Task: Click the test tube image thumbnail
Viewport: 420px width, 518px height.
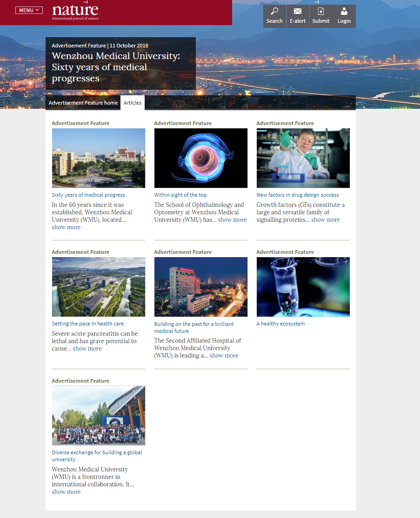Action: click(x=303, y=287)
